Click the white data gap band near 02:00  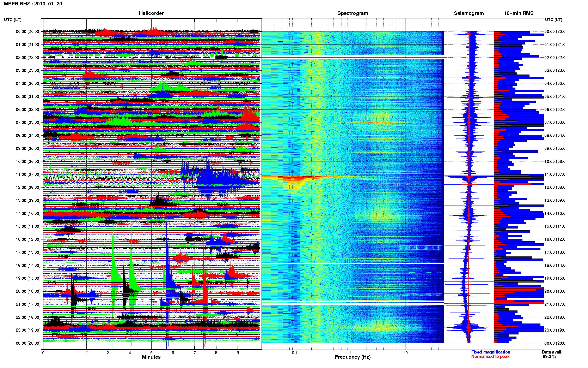click(353, 57)
